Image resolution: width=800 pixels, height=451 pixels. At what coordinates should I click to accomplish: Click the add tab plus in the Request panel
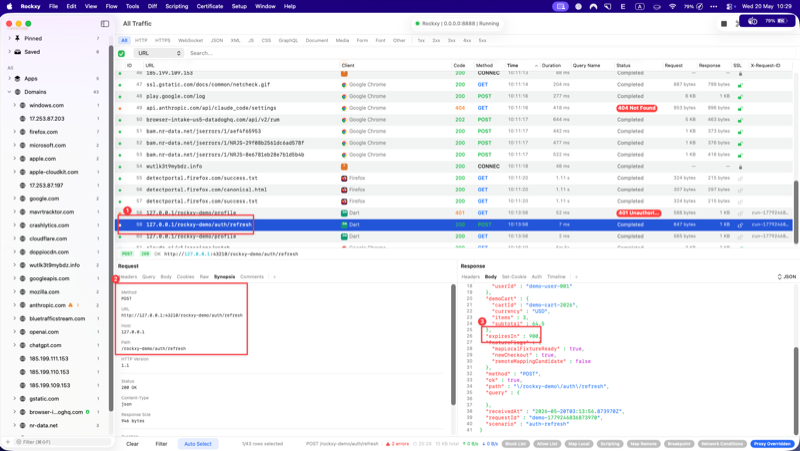coord(274,277)
